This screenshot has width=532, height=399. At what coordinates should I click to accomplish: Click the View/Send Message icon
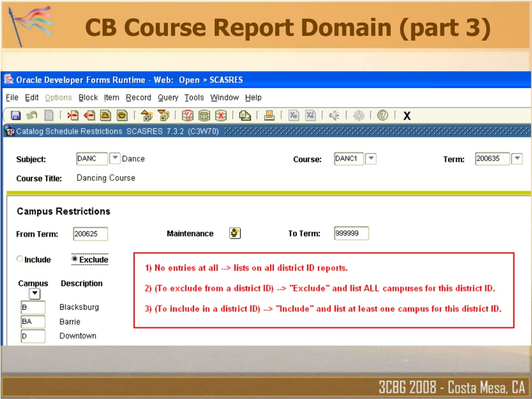[245, 116]
